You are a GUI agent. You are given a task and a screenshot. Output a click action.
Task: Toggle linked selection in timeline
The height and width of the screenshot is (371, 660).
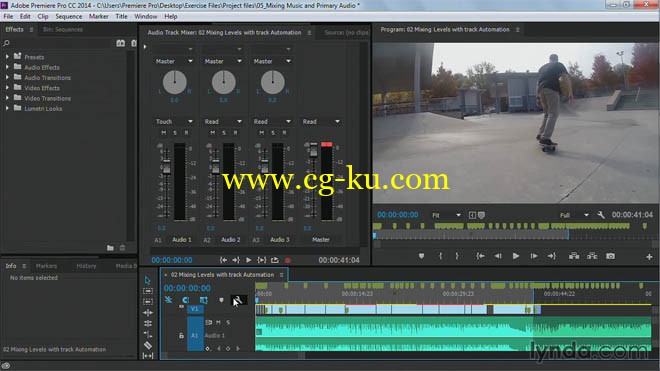(204, 300)
